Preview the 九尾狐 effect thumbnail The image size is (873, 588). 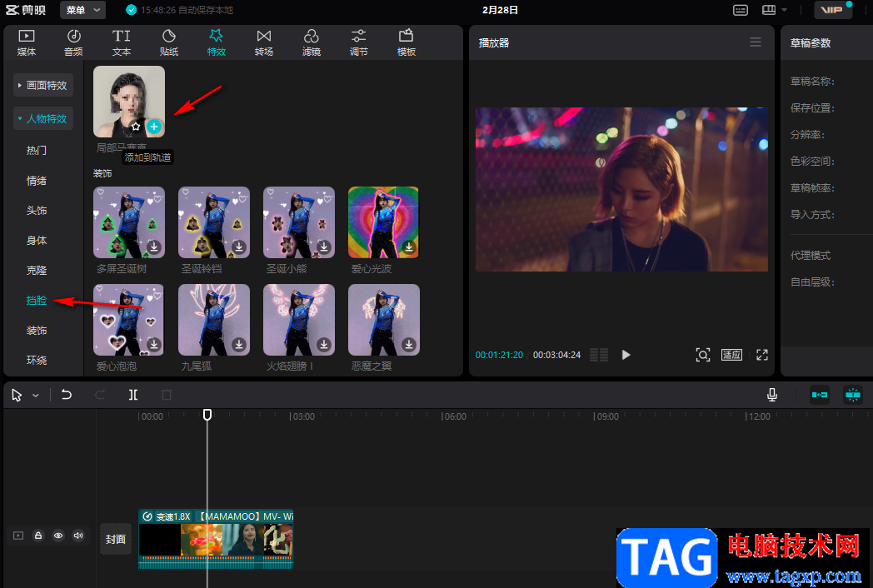214,320
